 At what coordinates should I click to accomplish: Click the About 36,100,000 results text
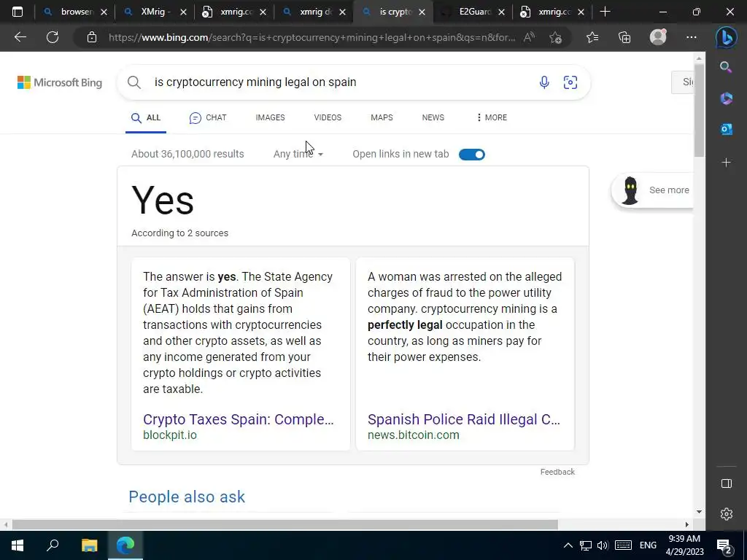click(187, 155)
